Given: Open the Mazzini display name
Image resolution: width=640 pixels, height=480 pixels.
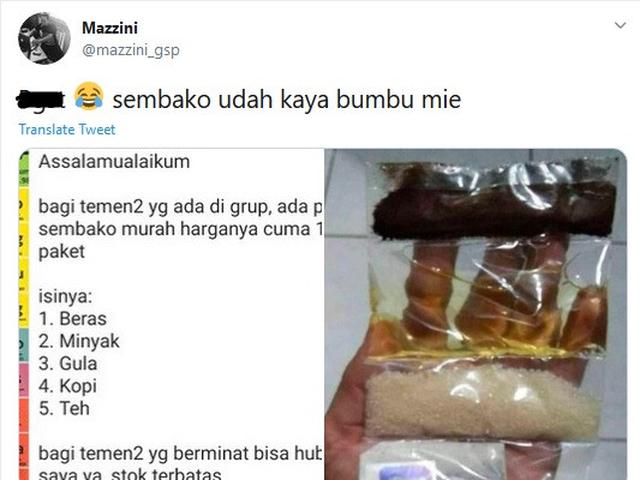Looking at the screenshot, I should pyautogui.click(x=110, y=28).
